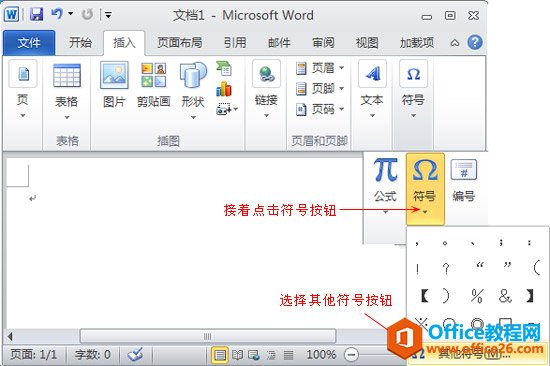
Task: Insert the 【 bracket symbol
Action: pyautogui.click(x=424, y=296)
